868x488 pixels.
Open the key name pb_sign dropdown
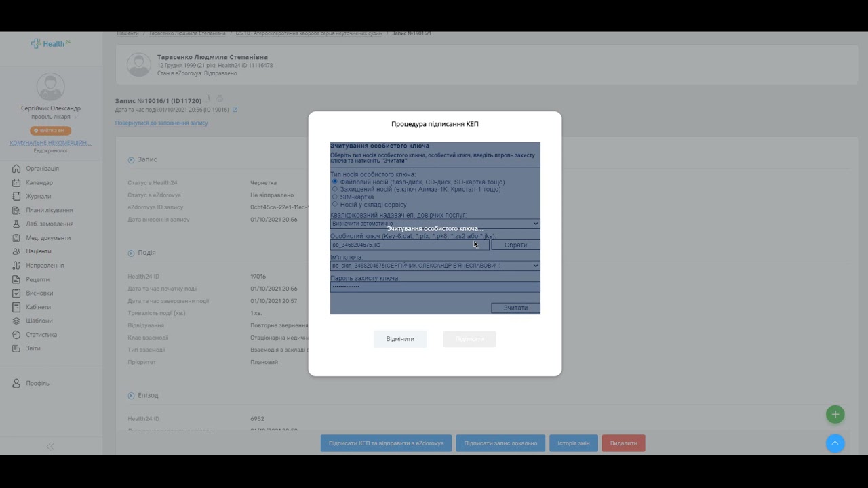(x=435, y=266)
